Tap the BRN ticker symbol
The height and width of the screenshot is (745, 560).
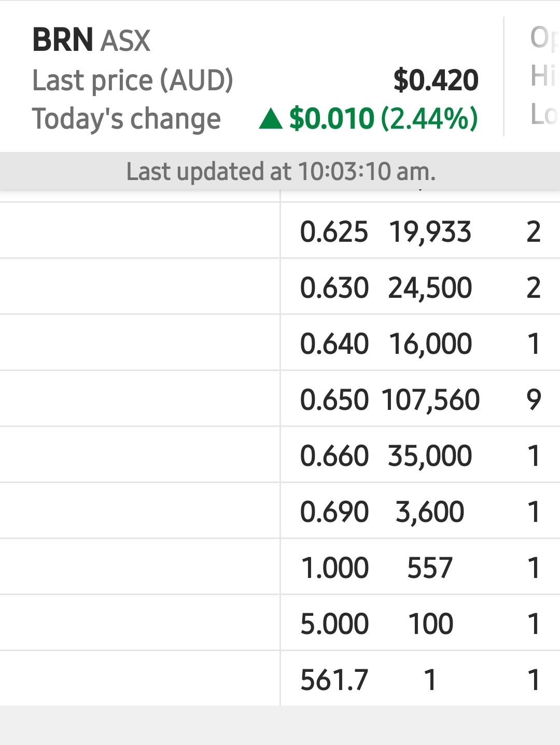click(63, 40)
